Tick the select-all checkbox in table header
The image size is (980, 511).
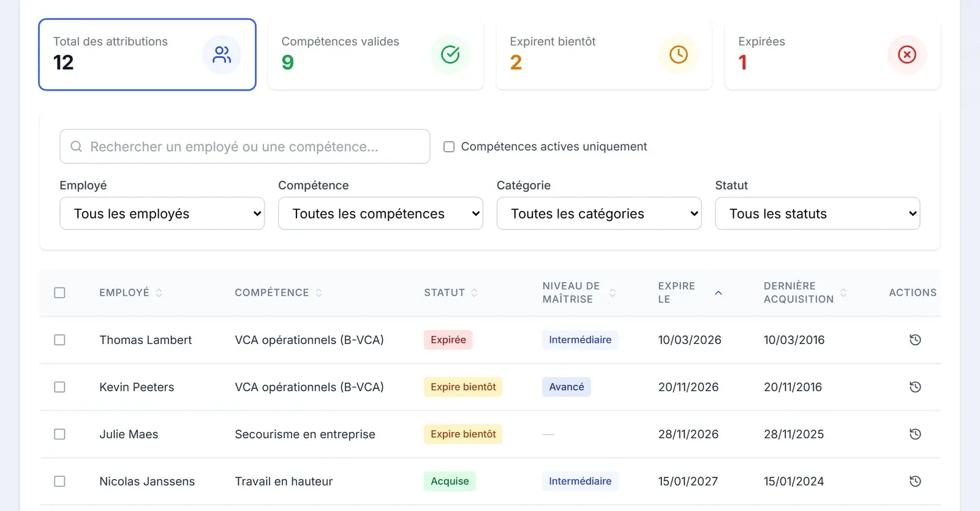[x=59, y=293]
